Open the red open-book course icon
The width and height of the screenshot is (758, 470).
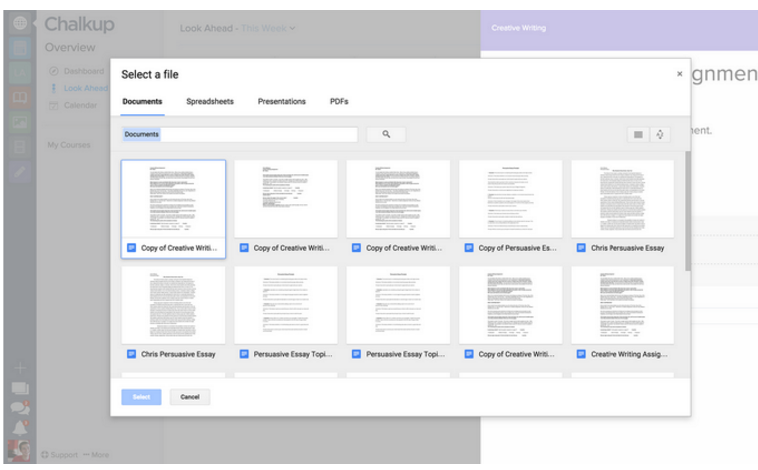20,97
